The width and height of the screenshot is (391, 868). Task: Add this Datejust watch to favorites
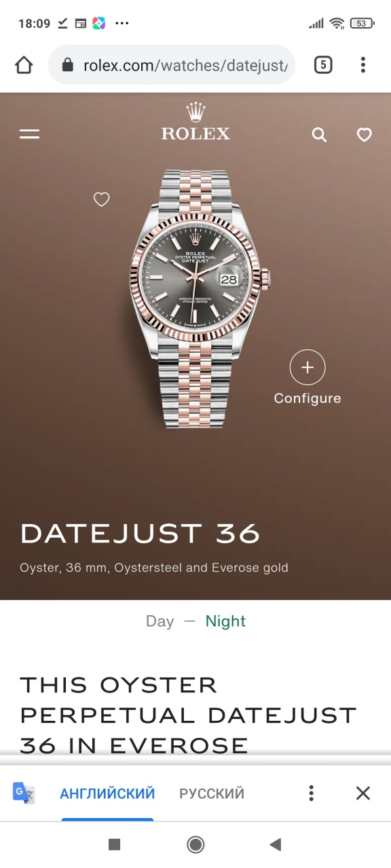(101, 199)
